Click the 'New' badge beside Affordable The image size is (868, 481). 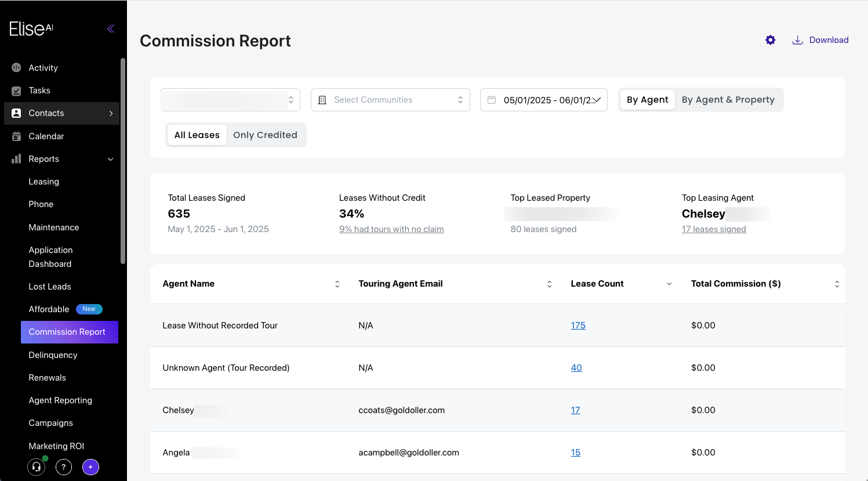(x=89, y=309)
